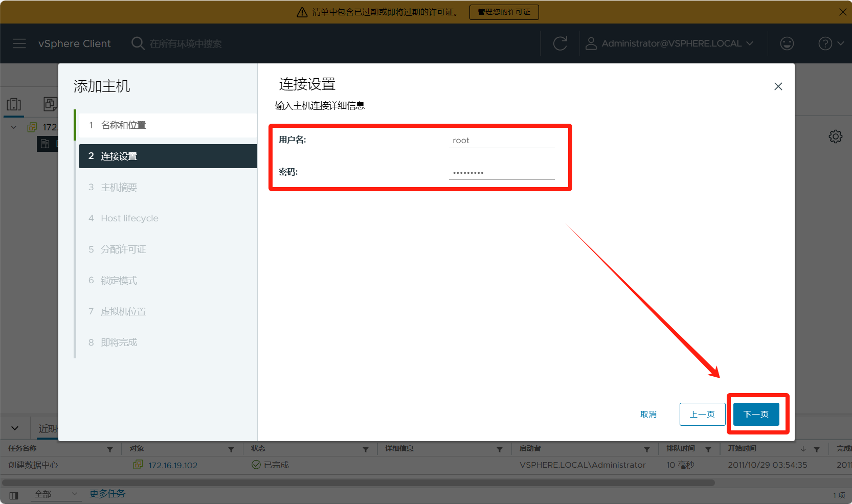The image size is (852, 504).
Task: Click the 下一页 button
Action: (755, 414)
